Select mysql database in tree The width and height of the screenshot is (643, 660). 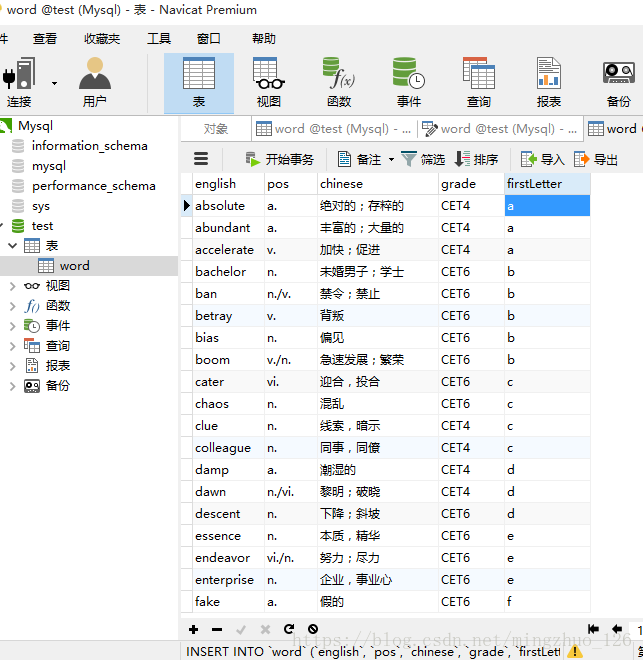(49, 166)
